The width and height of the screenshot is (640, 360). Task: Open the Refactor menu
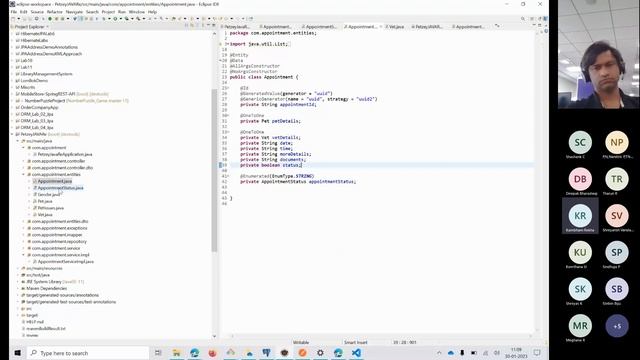click(54, 12)
